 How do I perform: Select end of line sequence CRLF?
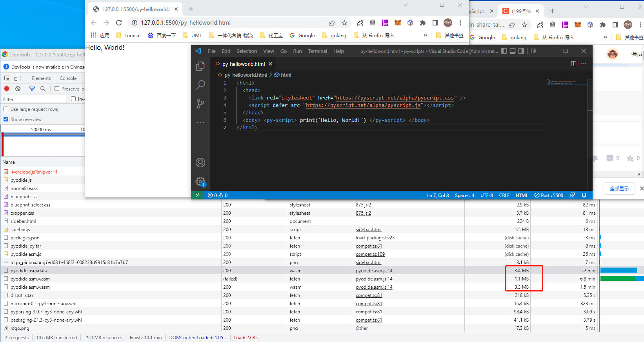[504, 195]
